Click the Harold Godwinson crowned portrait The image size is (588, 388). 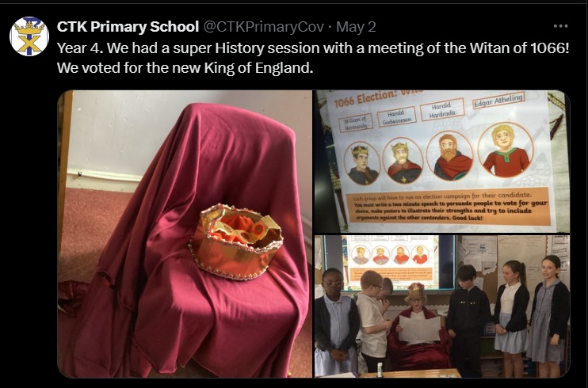[x=403, y=161]
